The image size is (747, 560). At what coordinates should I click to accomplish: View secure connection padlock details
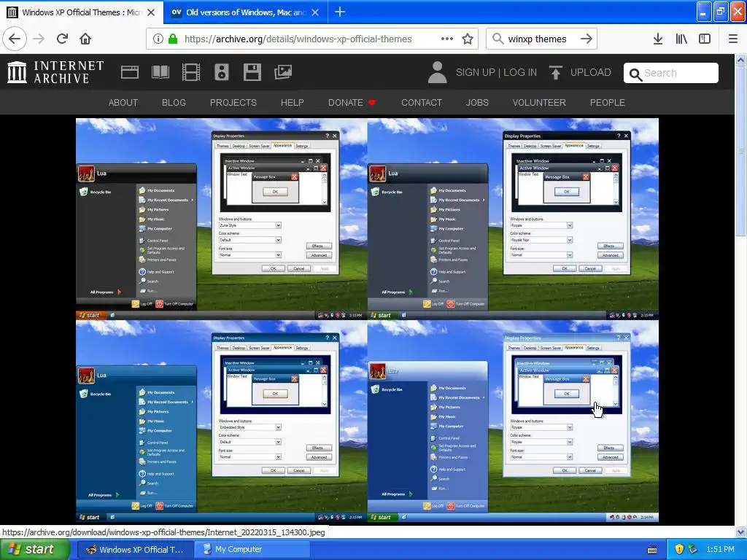[173, 39]
